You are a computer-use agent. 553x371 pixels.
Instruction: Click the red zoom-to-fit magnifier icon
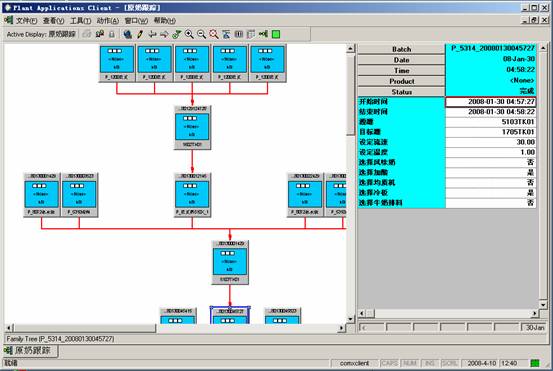[214, 34]
